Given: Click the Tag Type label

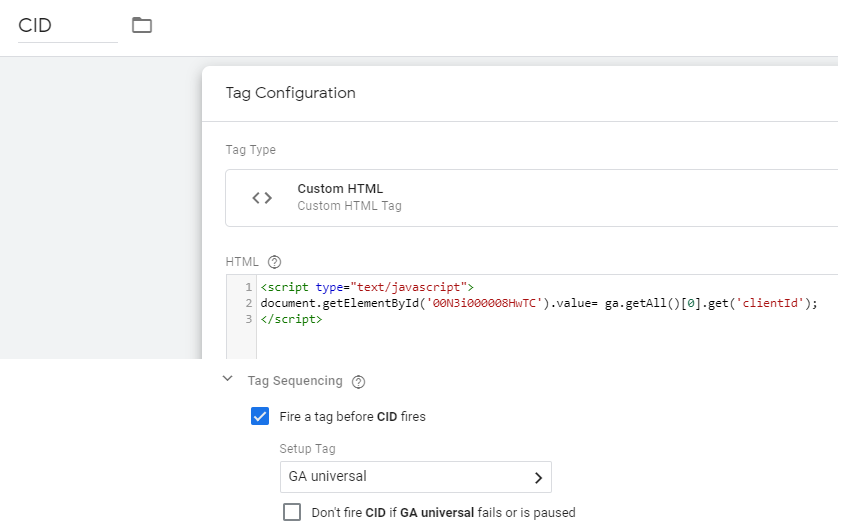Looking at the screenshot, I should [251, 150].
